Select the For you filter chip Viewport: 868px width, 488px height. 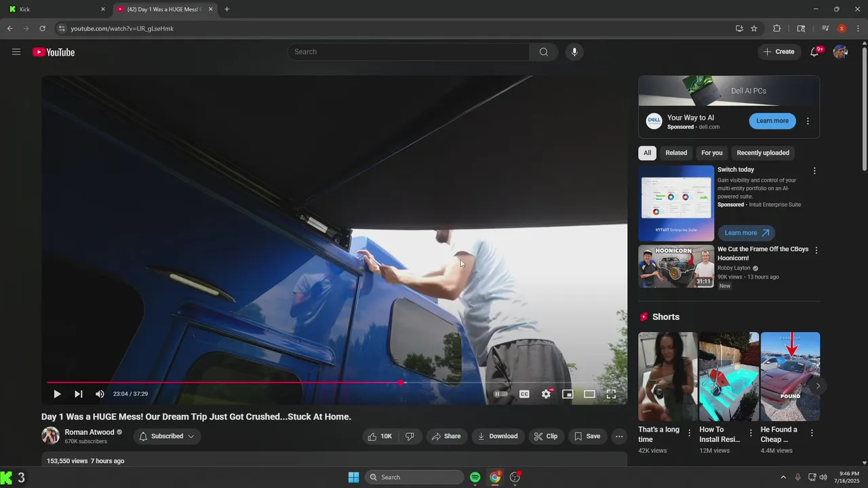coord(712,152)
